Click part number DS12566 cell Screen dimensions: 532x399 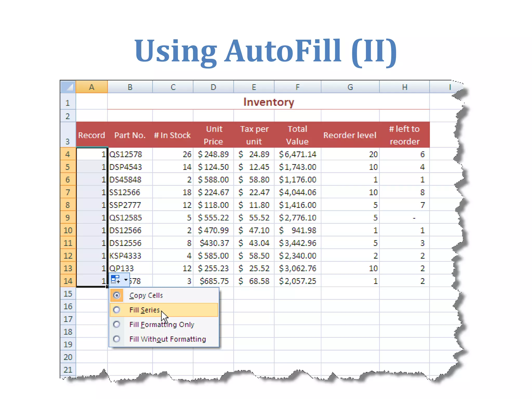[x=130, y=230]
